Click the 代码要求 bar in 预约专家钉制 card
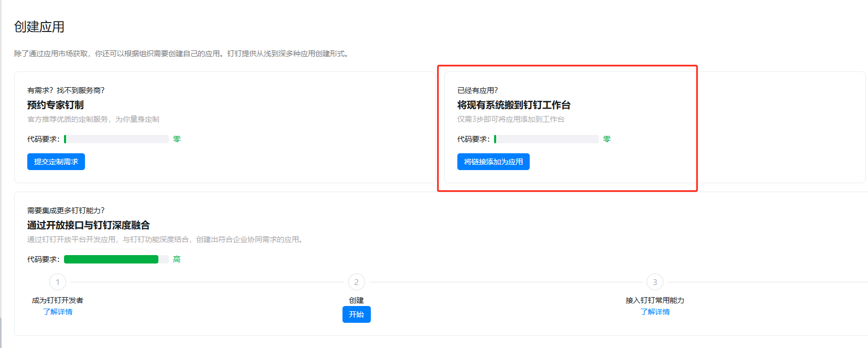 (x=116, y=139)
